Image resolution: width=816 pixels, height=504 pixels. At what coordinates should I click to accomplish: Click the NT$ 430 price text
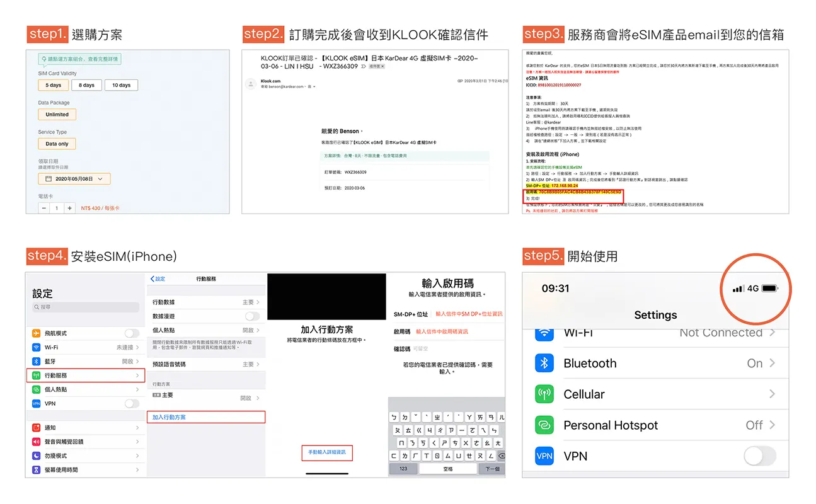[100, 208]
